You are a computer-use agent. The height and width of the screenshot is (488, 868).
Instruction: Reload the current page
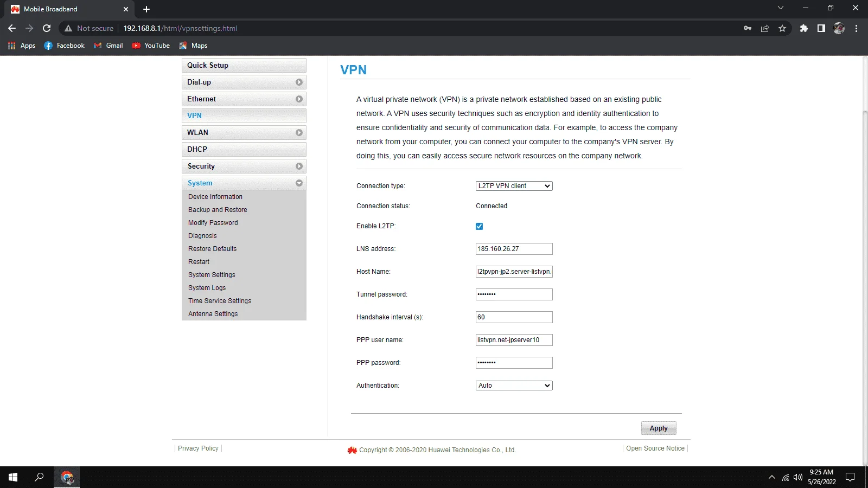[x=47, y=28]
